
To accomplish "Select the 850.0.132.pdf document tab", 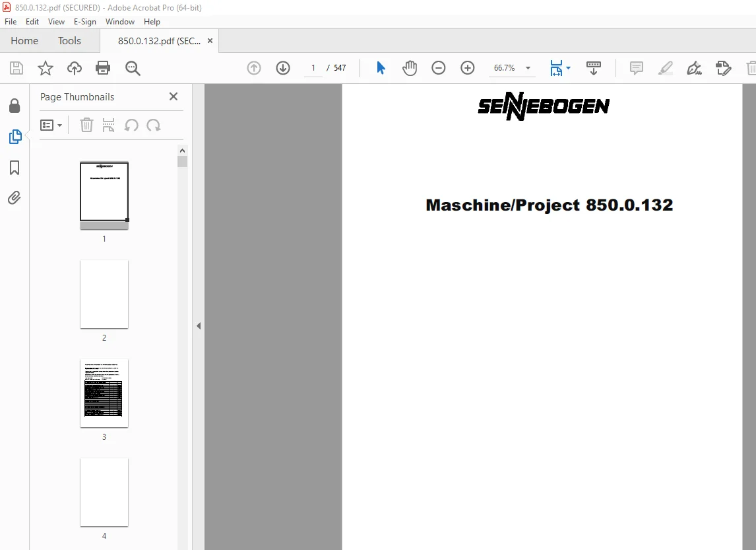I will click(x=159, y=41).
